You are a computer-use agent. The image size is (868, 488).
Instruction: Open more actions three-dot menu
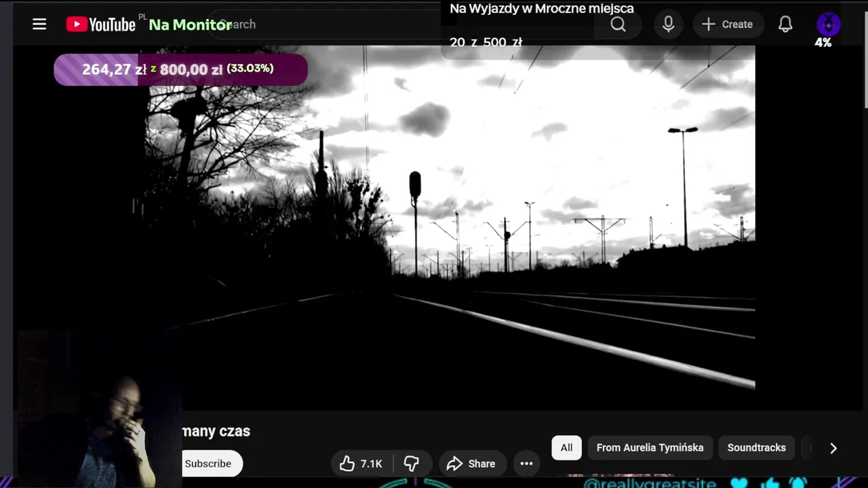(x=526, y=464)
